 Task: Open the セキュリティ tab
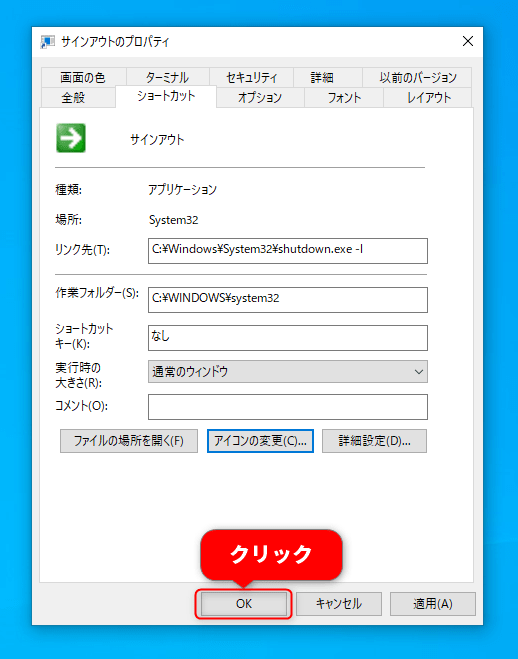pyautogui.click(x=251, y=77)
